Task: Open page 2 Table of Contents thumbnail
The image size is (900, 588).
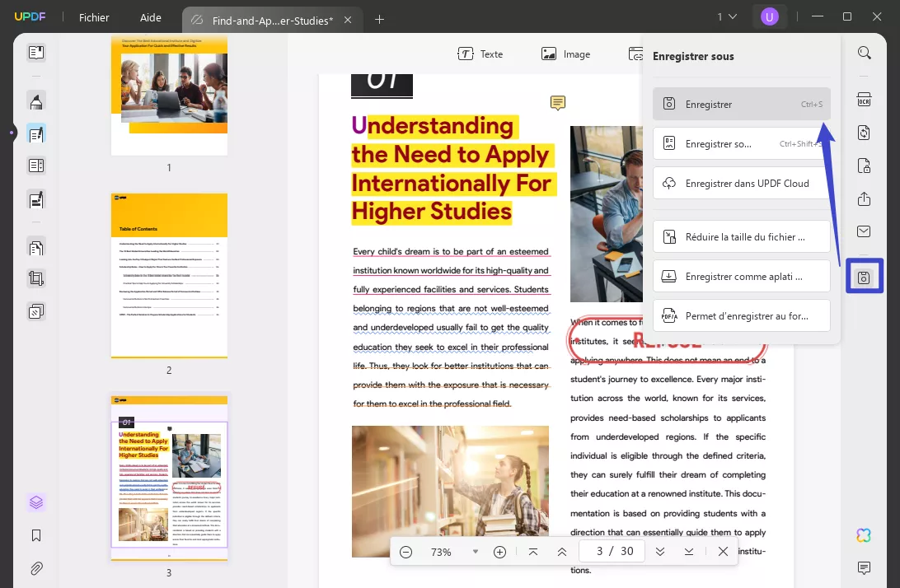Action: pyautogui.click(x=169, y=276)
